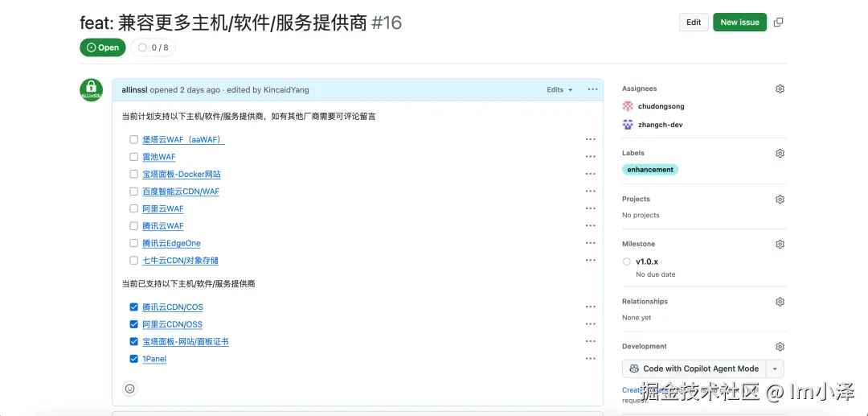
Task: Open the 腾讯云WAF link
Action: pos(162,225)
